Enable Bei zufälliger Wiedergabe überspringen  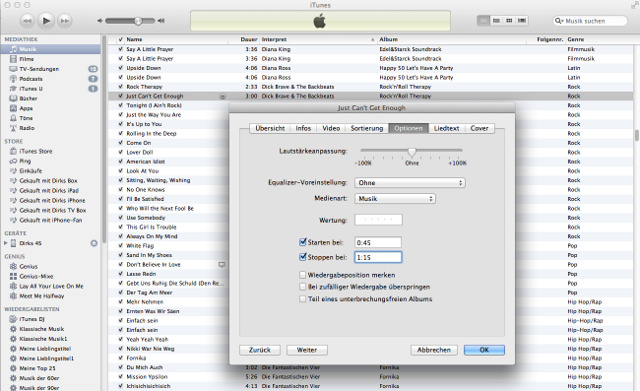click(x=302, y=287)
